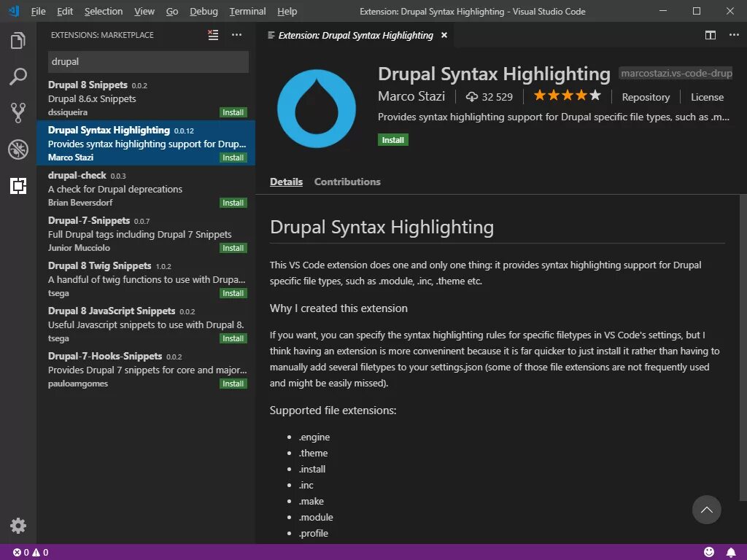
Task: Open the Repository link for the extension
Action: click(x=646, y=96)
